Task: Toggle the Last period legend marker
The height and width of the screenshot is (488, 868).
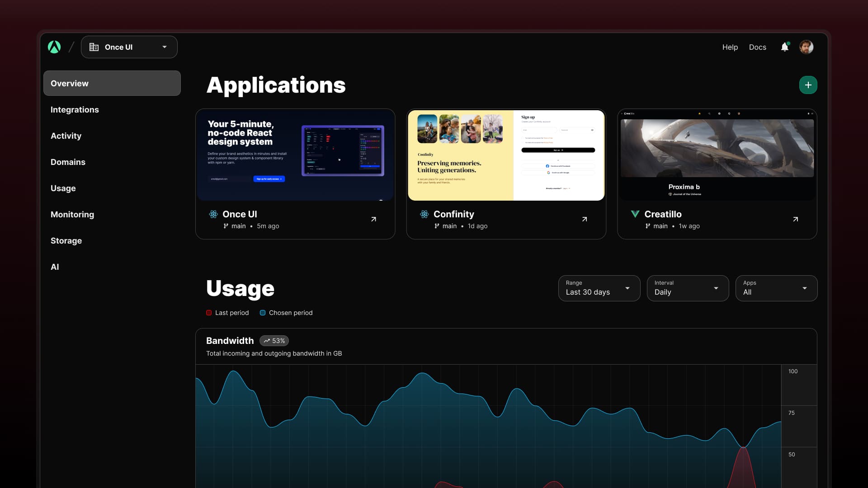Action: [209, 313]
